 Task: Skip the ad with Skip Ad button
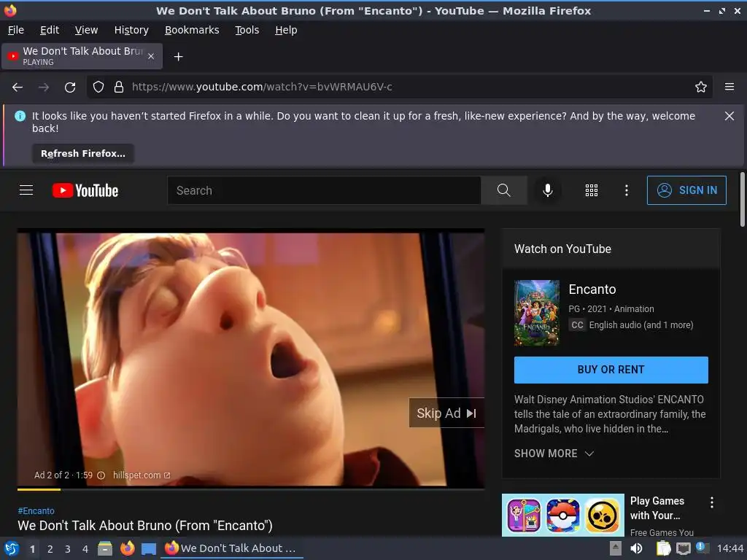click(446, 413)
